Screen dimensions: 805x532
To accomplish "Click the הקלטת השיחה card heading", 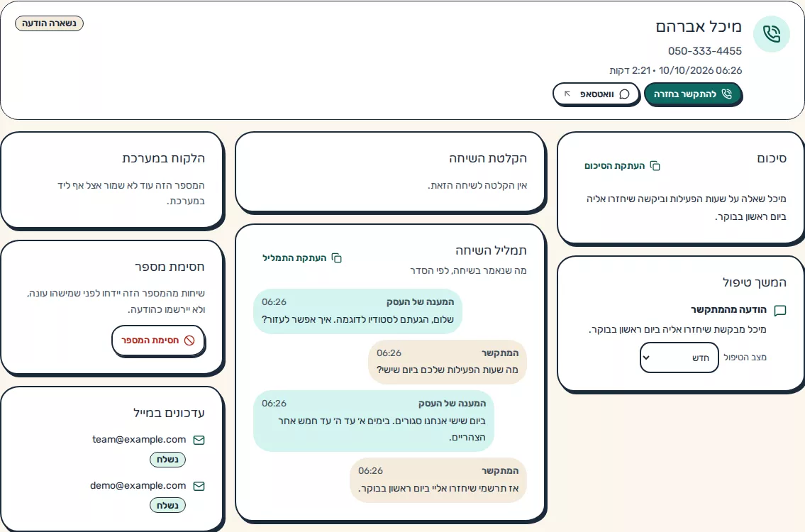I will [x=488, y=159].
